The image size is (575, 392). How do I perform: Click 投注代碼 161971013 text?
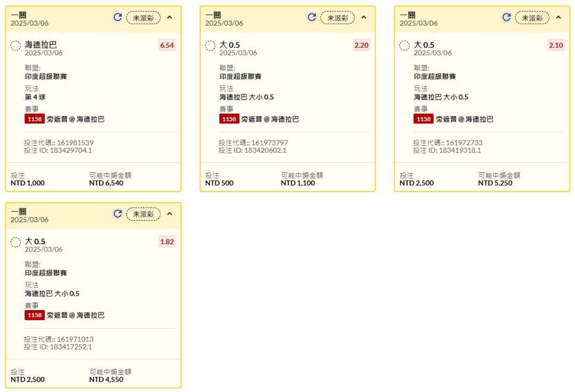pos(59,339)
